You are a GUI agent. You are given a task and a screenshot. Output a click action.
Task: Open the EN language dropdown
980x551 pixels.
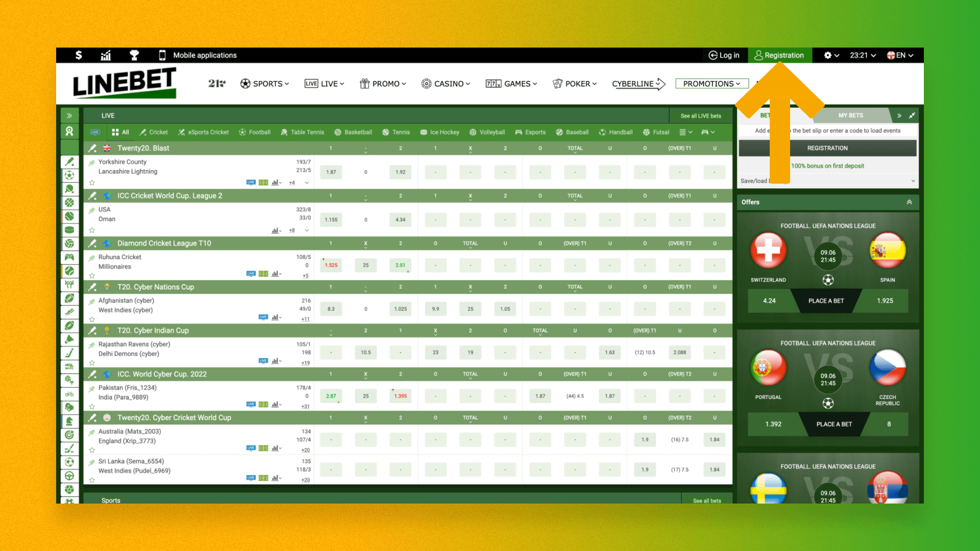900,55
